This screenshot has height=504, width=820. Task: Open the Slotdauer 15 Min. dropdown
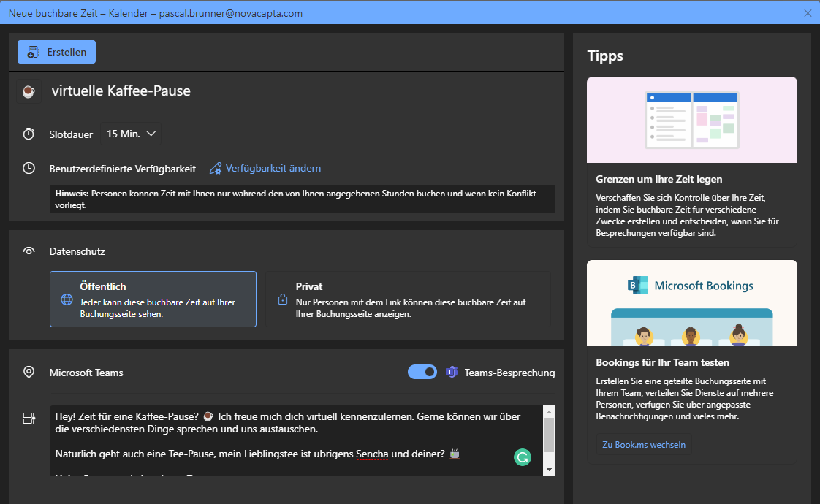(x=131, y=134)
